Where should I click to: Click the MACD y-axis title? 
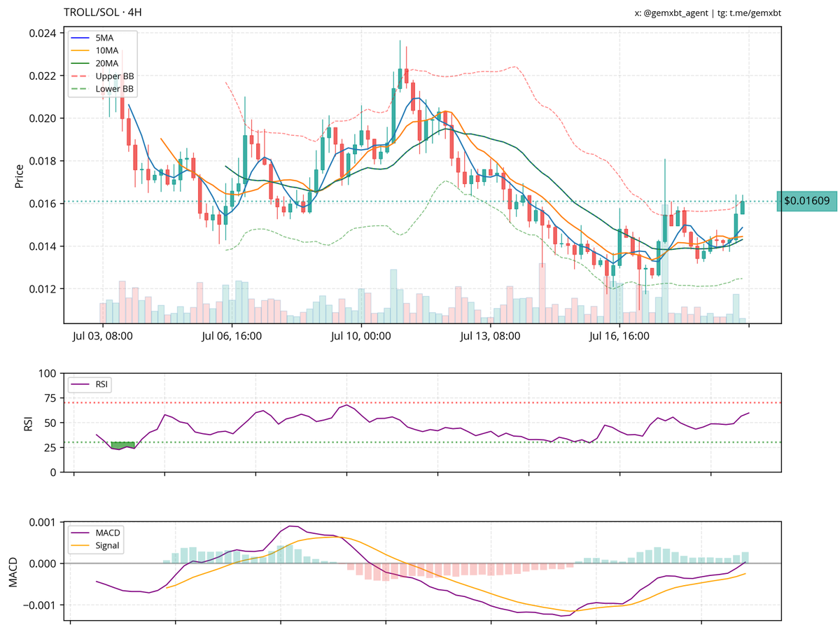tap(13, 571)
